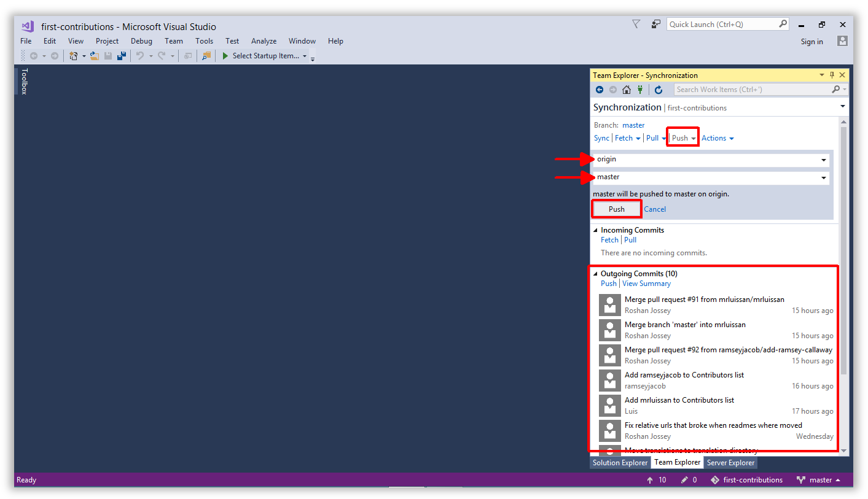Click the Sync link
This screenshot has height=499, width=868.
pyautogui.click(x=601, y=138)
